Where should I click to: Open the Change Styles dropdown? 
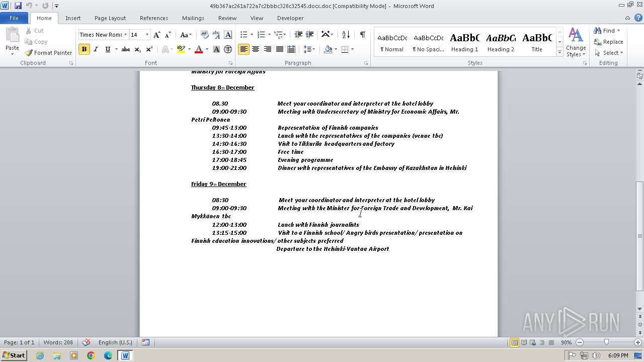tap(576, 42)
